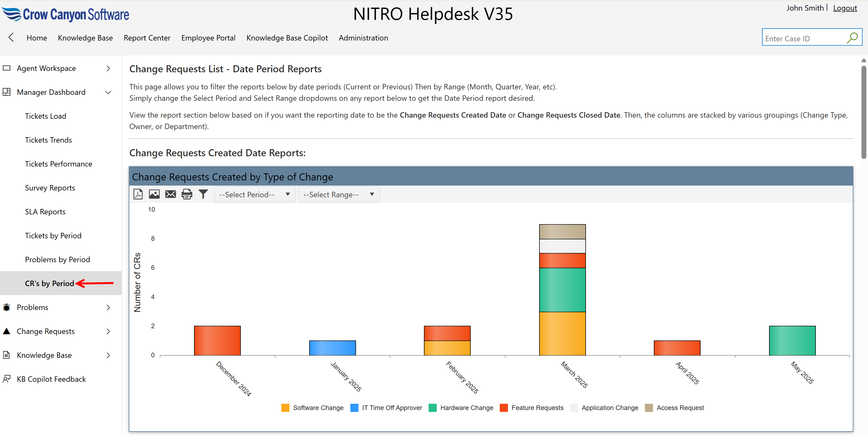Open the Select Period dropdown
This screenshot has height=435, width=868.
254,194
